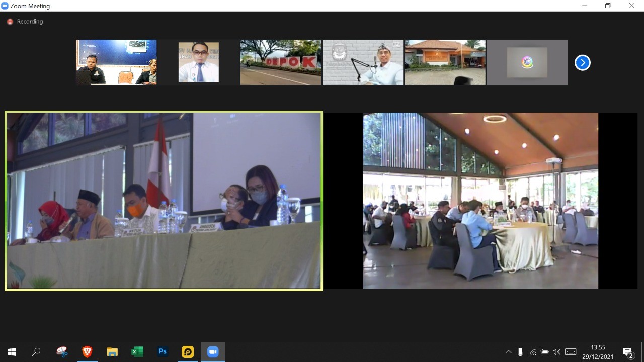Open the yellow chat app in taskbar
This screenshot has width=644, height=362.
pyautogui.click(x=188, y=352)
